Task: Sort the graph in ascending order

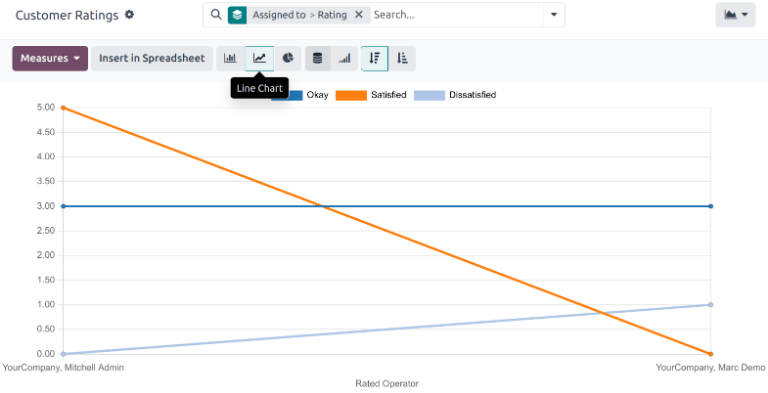Action: tap(402, 58)
